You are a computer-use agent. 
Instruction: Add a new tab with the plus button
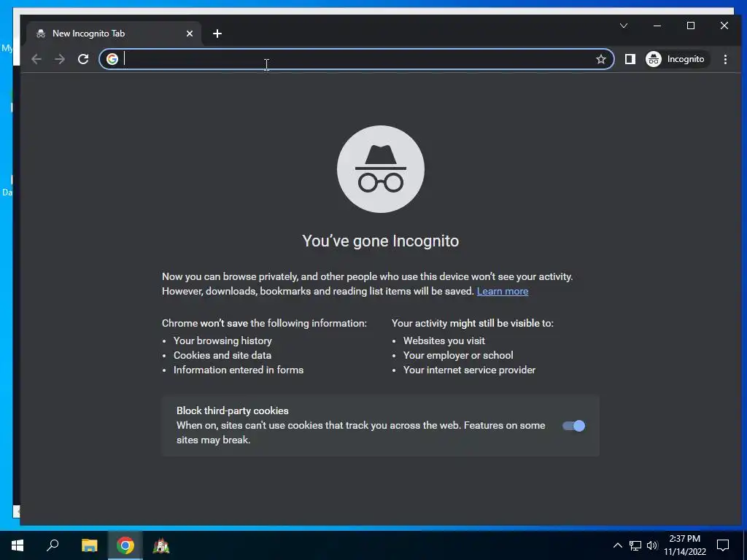pos(217,34)
